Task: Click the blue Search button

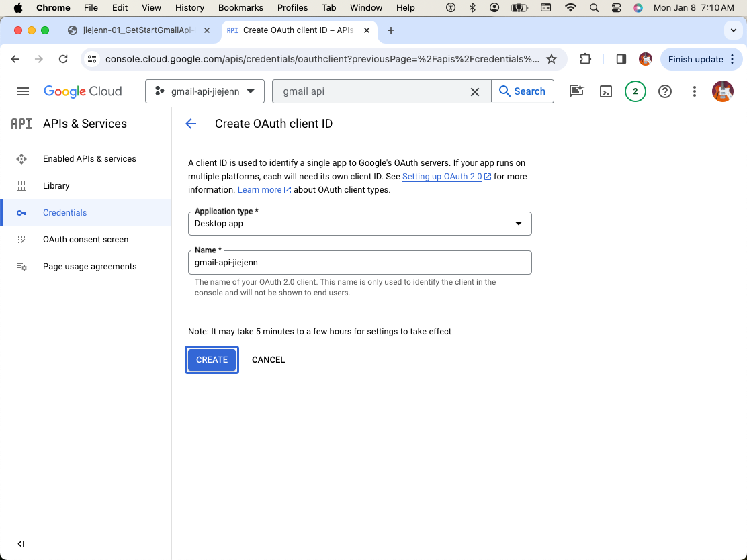Action: pyautogui.click(x=522, y=91)
